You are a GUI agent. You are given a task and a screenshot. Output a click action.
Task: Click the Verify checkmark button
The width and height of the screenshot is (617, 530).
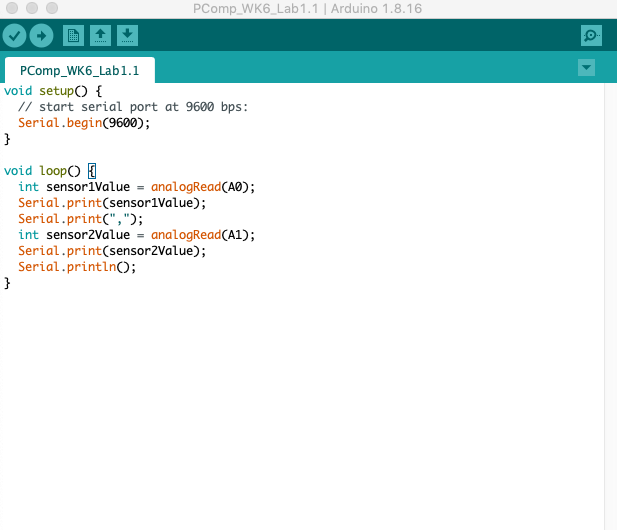tap(14, 36)
